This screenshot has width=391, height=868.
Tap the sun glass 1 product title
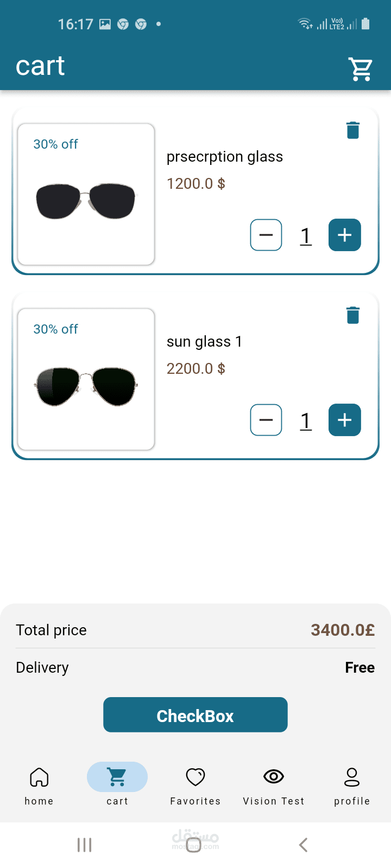tap(204, 342)
